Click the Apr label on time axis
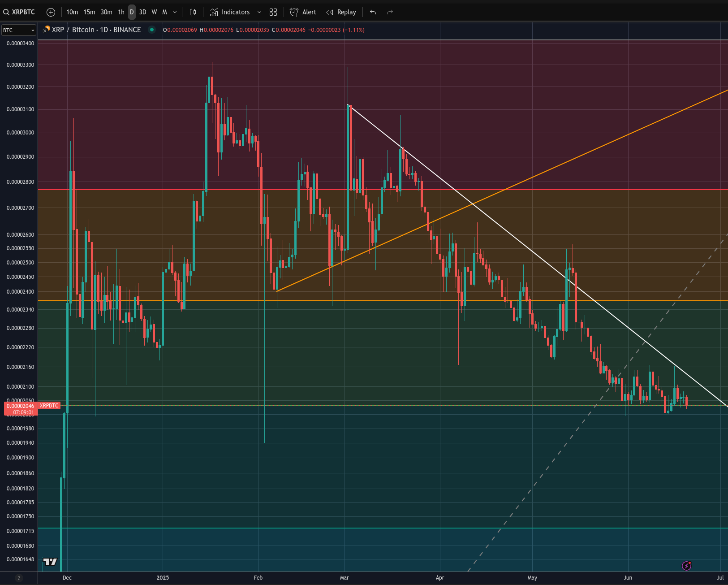The width and height of the screenshot is (728, 585). 440,578
